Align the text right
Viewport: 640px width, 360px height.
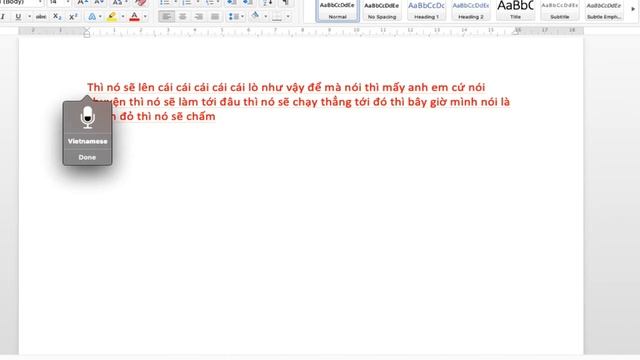coord(199,17)
